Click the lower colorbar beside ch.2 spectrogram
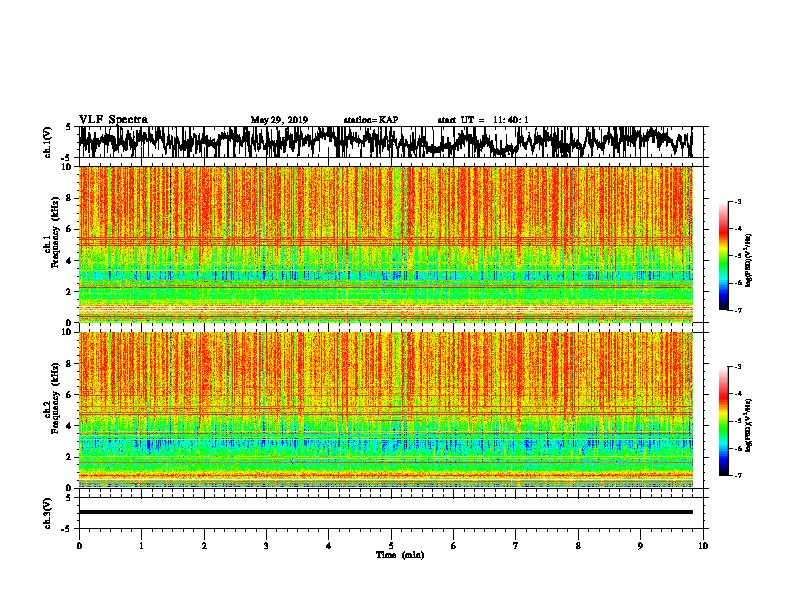The image size is (792, 612). 723,421
